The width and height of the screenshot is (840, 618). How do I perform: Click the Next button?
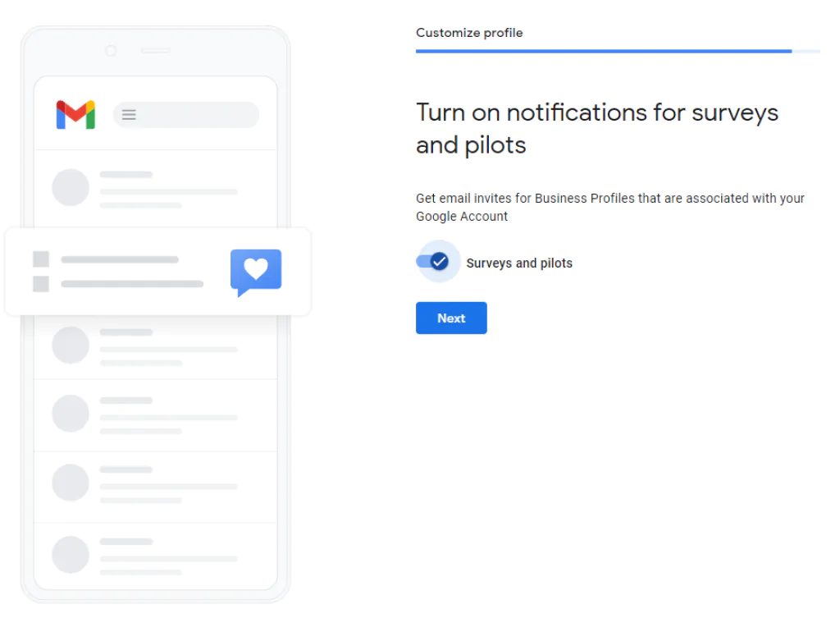point(451,318)
